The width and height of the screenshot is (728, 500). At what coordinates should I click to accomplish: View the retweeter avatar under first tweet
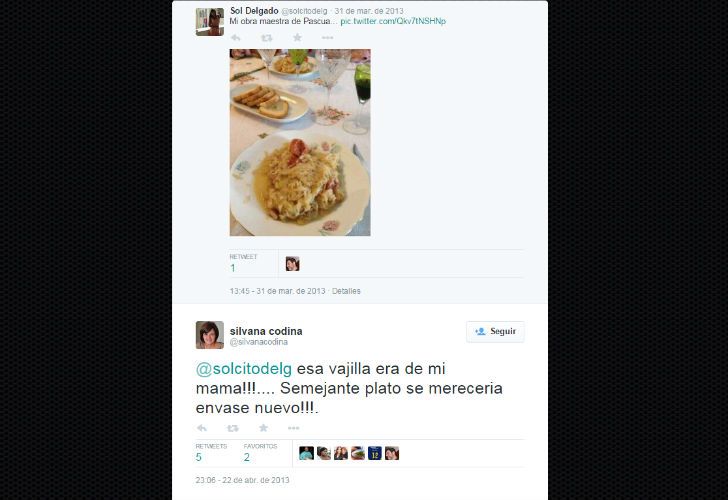point(292,264)
